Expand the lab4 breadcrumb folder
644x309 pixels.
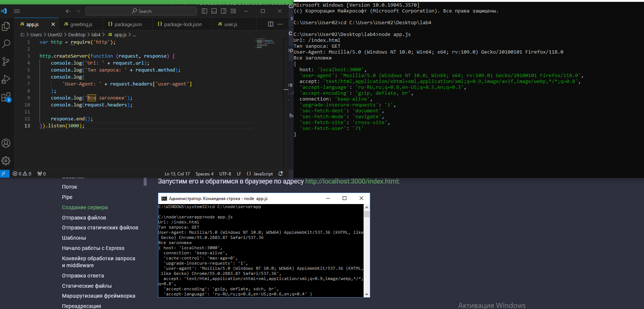96,34
